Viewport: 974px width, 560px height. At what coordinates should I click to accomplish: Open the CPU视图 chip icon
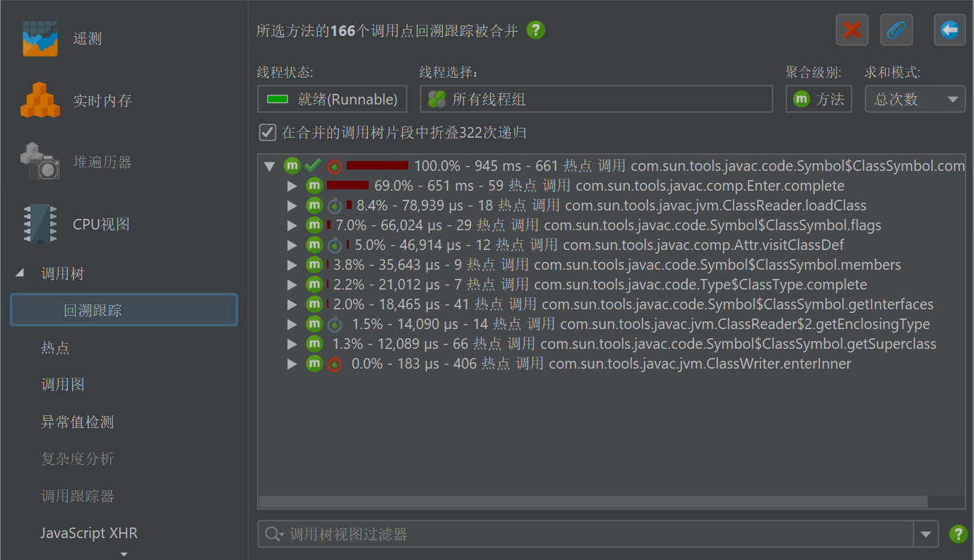[40, 224]
